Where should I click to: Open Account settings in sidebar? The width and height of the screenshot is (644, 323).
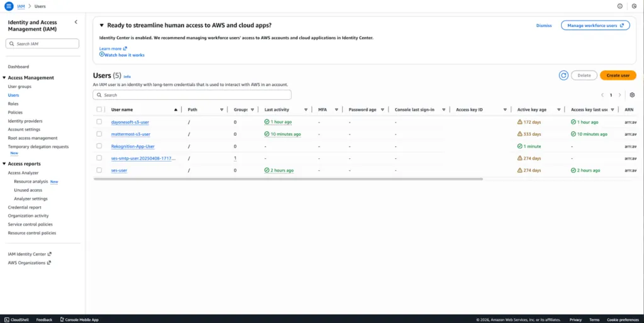24,129
